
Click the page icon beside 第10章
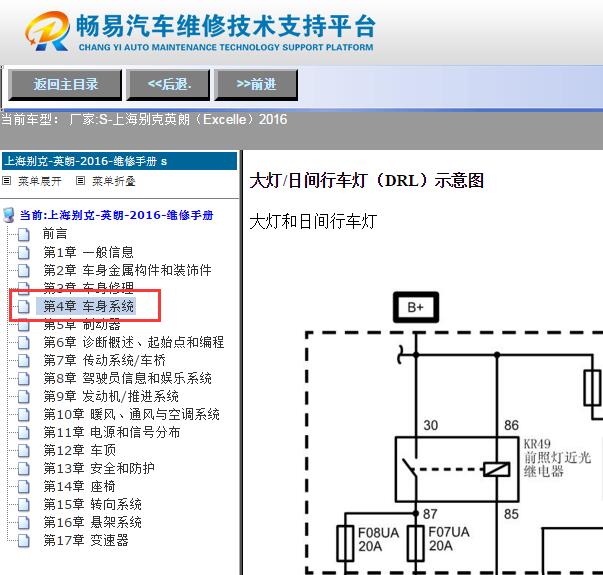tap(23, 415)
